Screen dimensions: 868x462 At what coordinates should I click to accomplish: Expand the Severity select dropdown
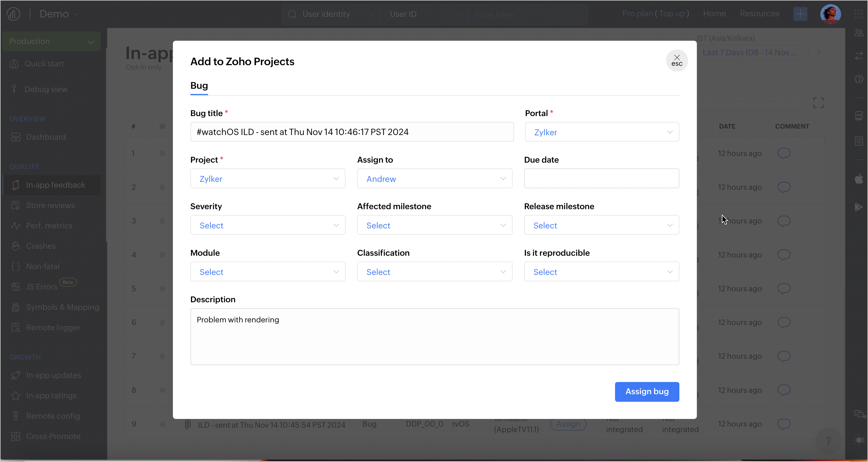click(268, 225)
